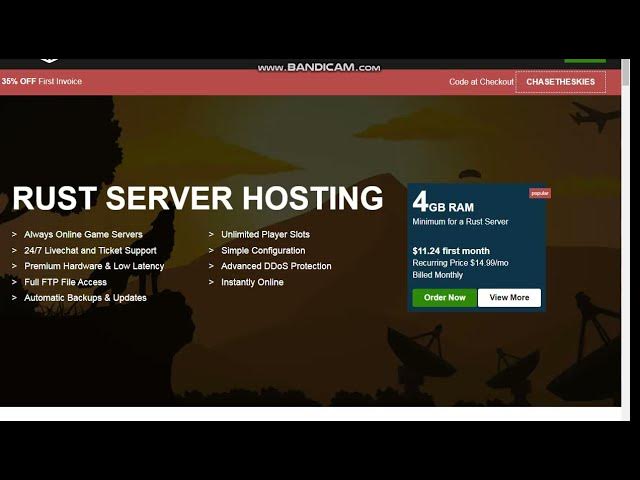This screenshot has width=640, height=480.
Task: Click 'Premium Hardware & Low Latency' text
Action: (x=94, y=266)
